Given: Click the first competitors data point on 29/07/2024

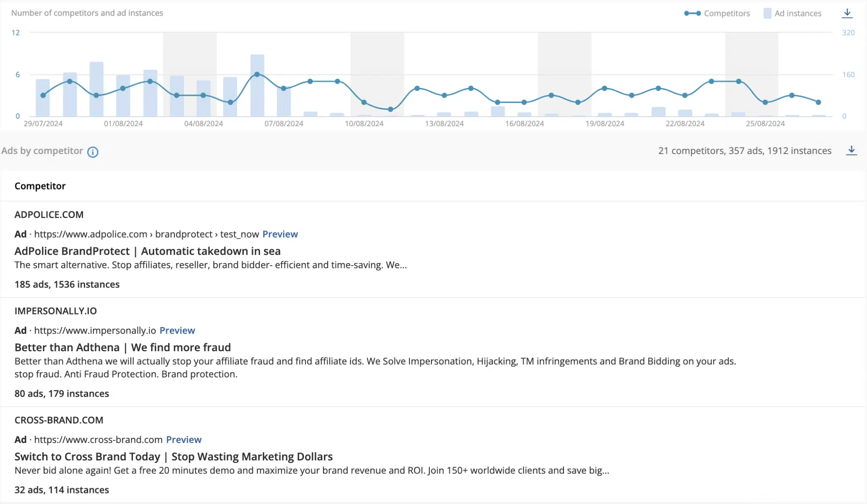Looking at the screenshot, I should click(x=43, y=96).
